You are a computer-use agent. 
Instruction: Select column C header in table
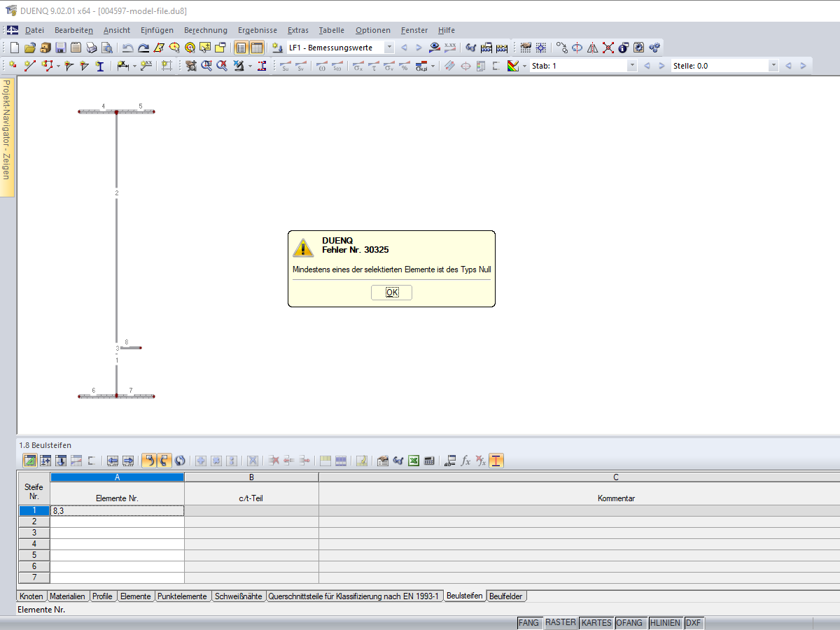pyautogui.click(x=579, y=477)
